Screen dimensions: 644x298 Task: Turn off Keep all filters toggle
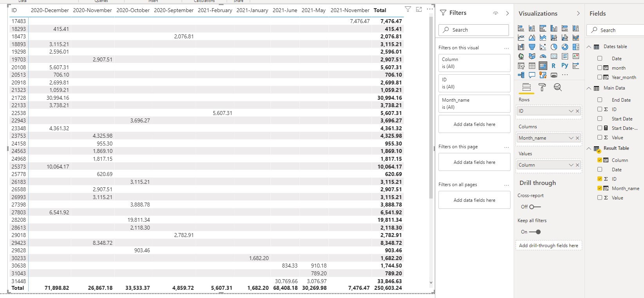[535, 232]
